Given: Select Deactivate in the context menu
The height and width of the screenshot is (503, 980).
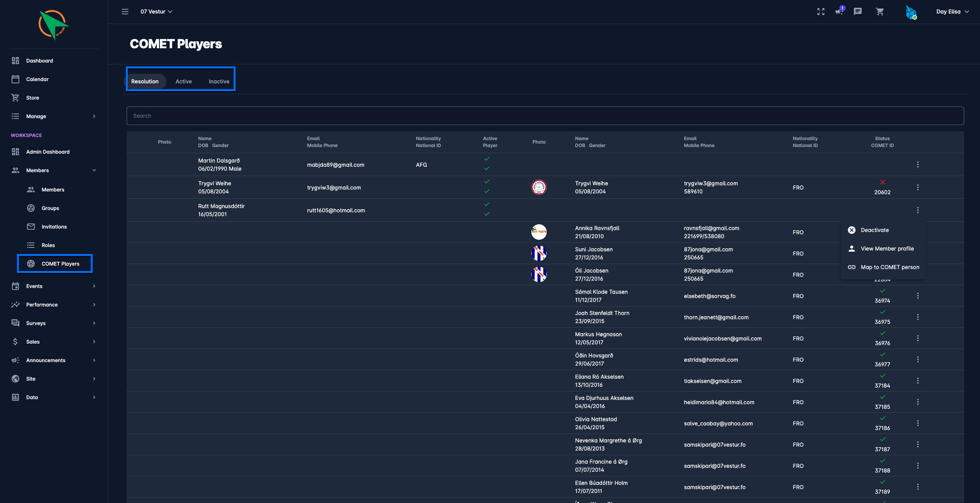Looking at the screenshot, I should [x=875, y=230].
